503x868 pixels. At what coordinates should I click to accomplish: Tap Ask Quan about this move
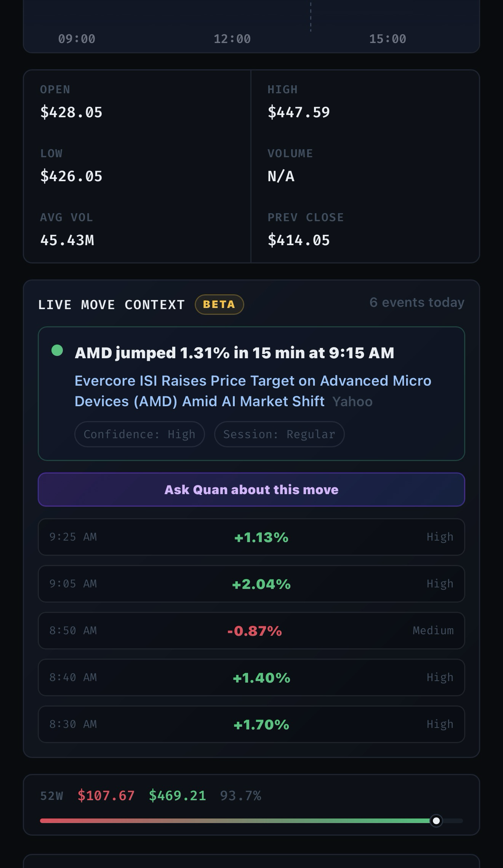pos(251,490)
